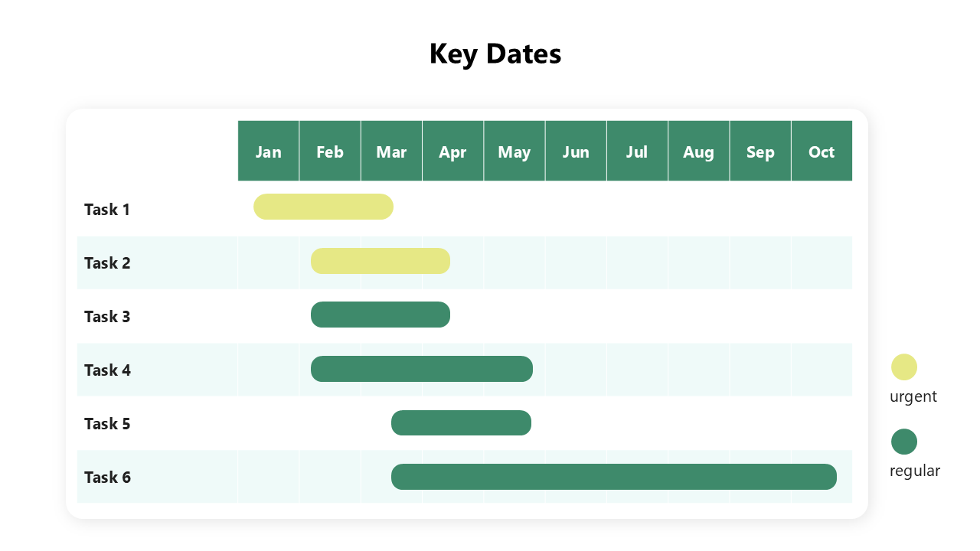The height and width of the screenshot is (551, 980).
Task: Click the Task 1 row label
Action: (107, 210)
